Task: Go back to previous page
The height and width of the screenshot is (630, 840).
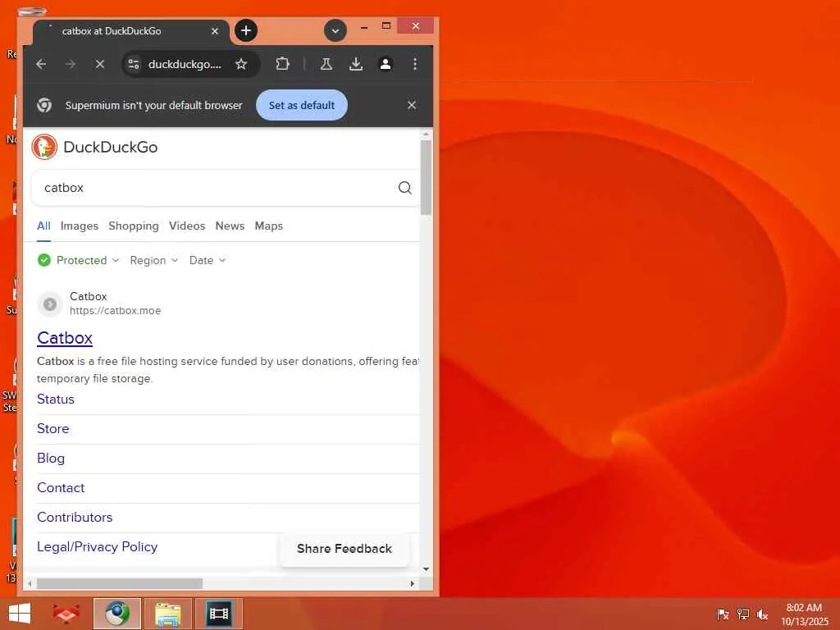Action: (41, 64)
